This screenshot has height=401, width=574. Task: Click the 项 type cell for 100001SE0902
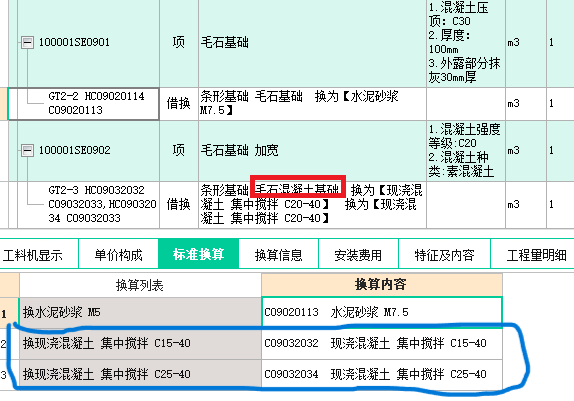point(179,151)
